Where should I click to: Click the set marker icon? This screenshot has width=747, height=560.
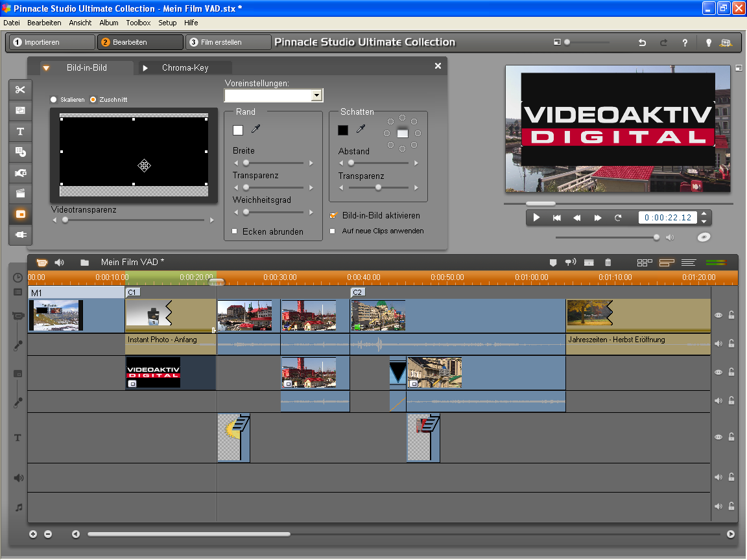pos(553,262)
